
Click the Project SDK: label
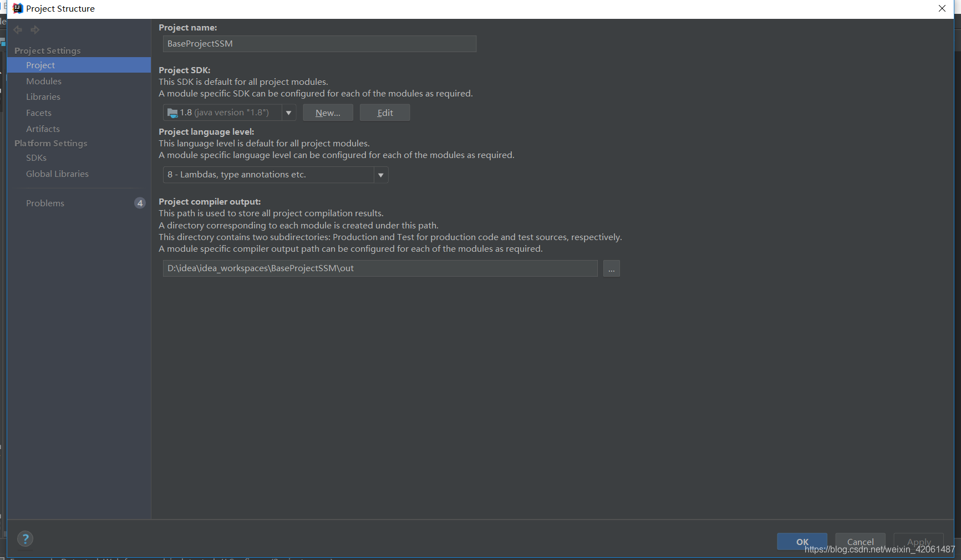click(185, 70)
